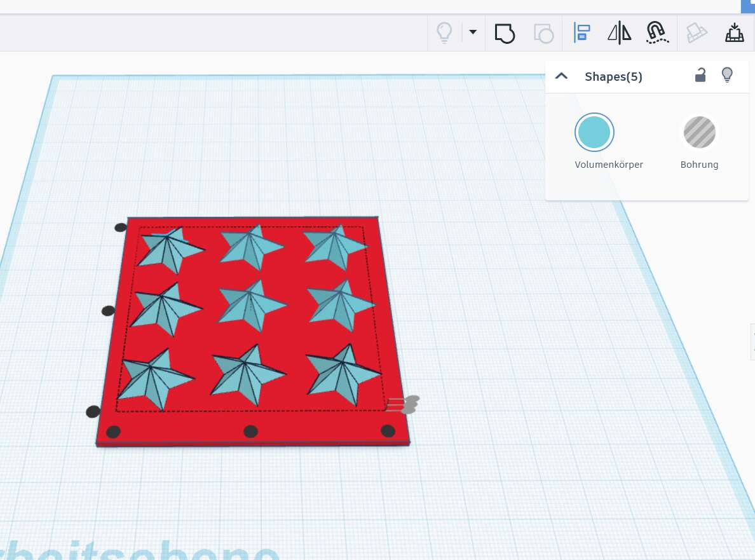The width and height of the screenshot is (755, 560).
Task: Select the Align tool in the toolbar
Action: pyautogui.click(x=581, y=32)
